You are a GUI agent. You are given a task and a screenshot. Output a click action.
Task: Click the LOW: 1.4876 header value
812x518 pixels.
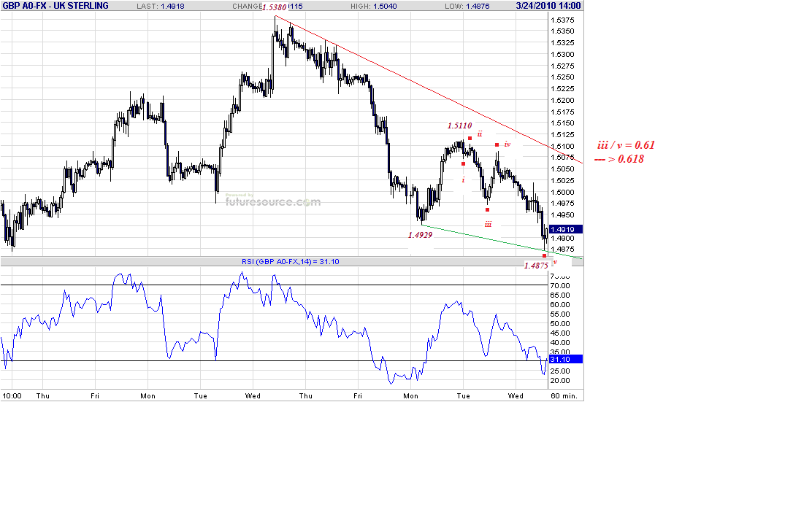(467, 7)
